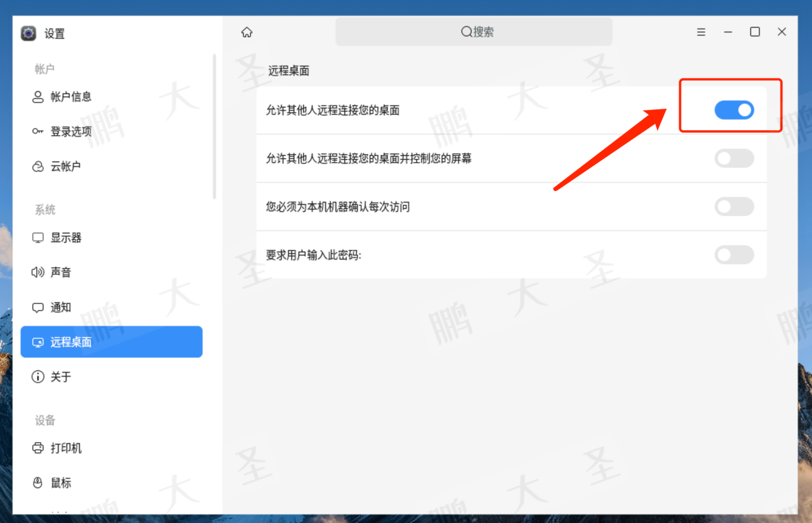Maximize the settings window
The image size is (812, 523).
(x=755, y=32)
